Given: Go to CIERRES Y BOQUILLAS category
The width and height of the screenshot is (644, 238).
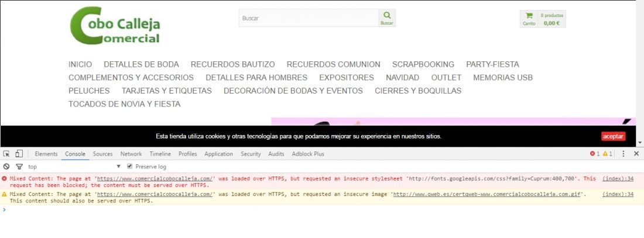Looking at the screenshot, I should [x=418, y=91].
